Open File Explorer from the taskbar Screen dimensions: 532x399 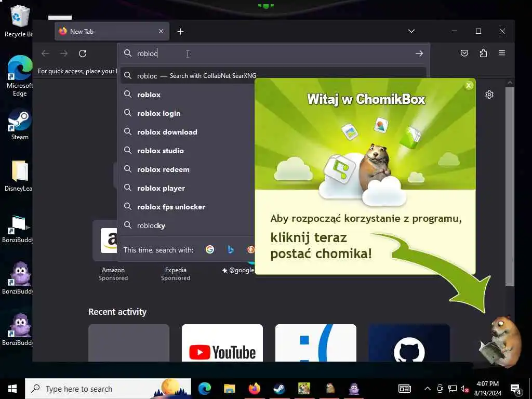coord(229,388)
